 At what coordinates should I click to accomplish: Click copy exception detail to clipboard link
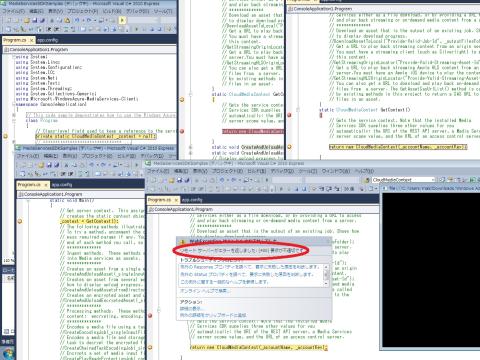pyautogui.click(x=213, y=315)
